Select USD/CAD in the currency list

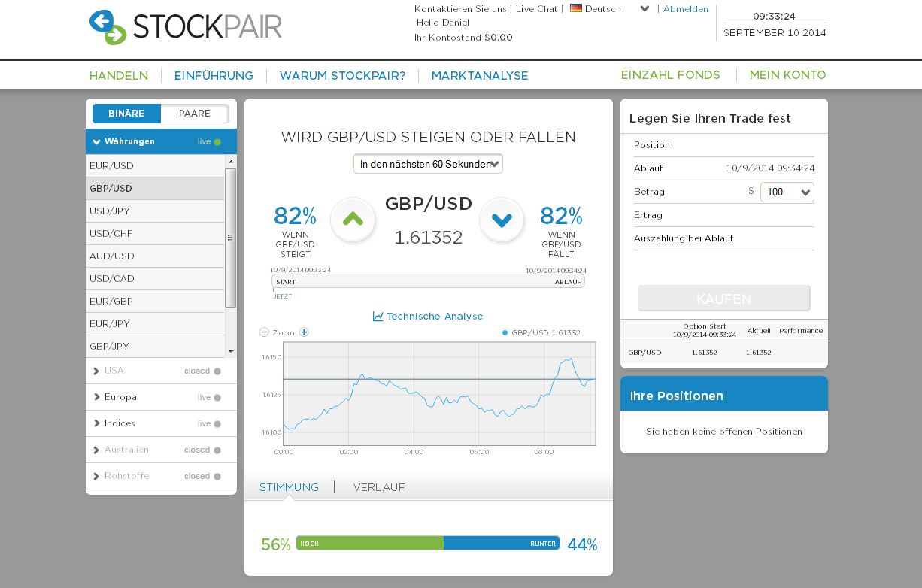click(155, 278)
